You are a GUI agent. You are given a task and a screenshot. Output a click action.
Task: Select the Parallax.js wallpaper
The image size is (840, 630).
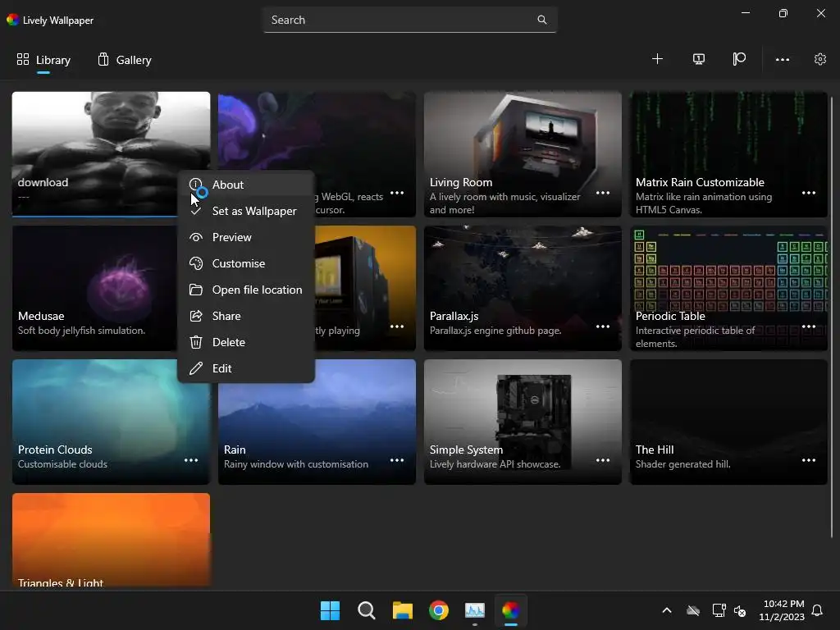click(523, 288)
